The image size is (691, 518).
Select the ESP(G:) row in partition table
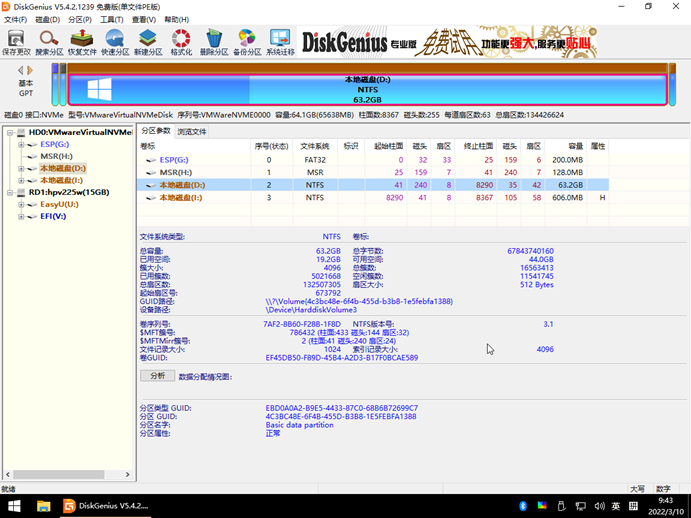pos(373,160)
